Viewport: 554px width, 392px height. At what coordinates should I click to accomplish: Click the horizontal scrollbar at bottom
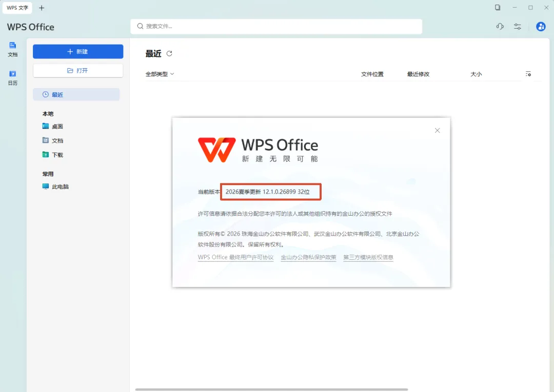[272, 389]
